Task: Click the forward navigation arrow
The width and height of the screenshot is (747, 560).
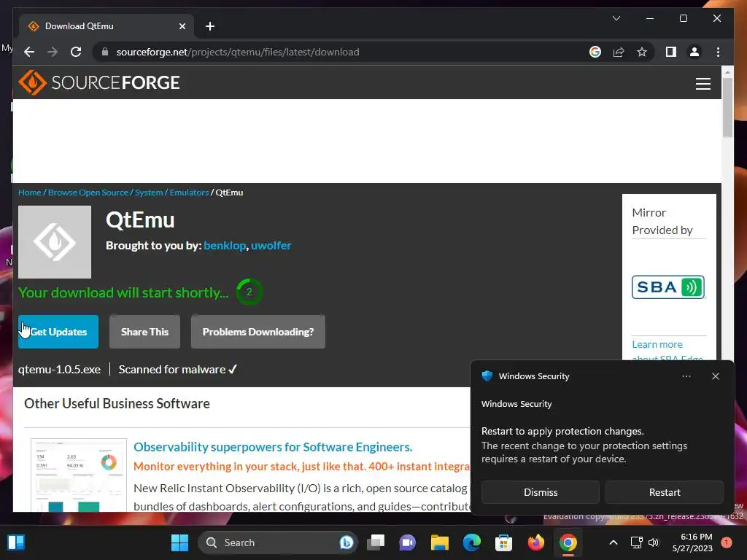Action: coord(53,52)
